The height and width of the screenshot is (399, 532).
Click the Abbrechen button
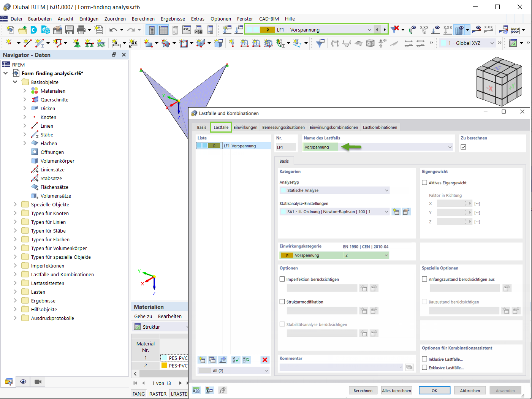coord(470,390)
